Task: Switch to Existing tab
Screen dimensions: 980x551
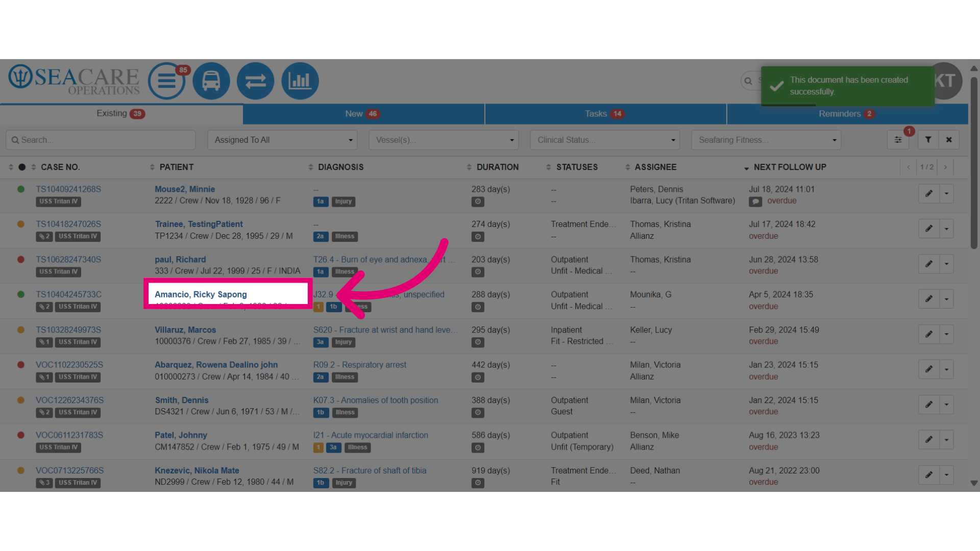Action: [121, 114]
